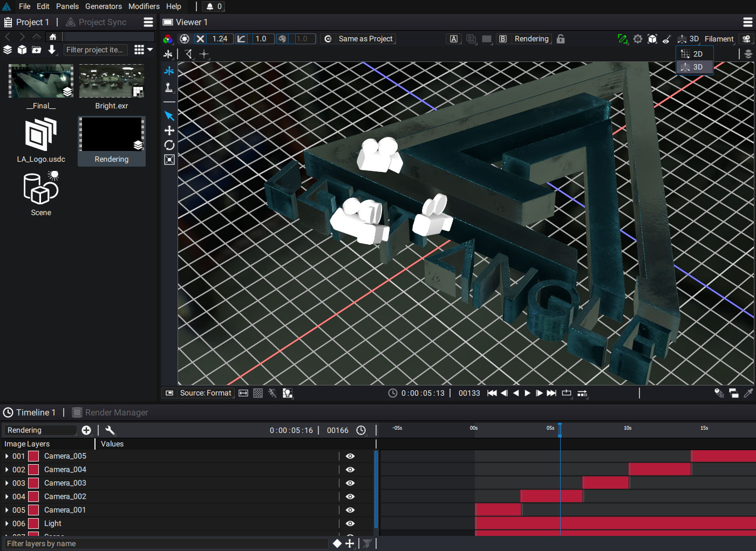Select the Rendering composition item
Viewport: 756px width, 551px height.
point(112,141)
